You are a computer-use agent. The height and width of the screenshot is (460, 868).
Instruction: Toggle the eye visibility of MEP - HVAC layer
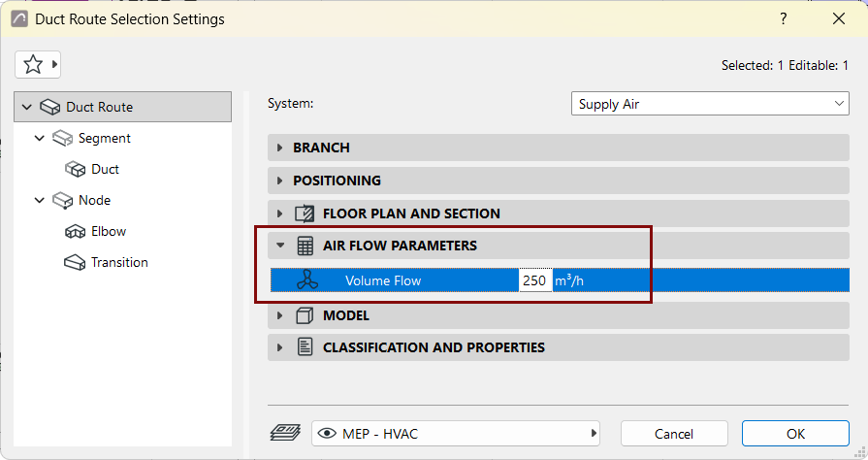327,434
